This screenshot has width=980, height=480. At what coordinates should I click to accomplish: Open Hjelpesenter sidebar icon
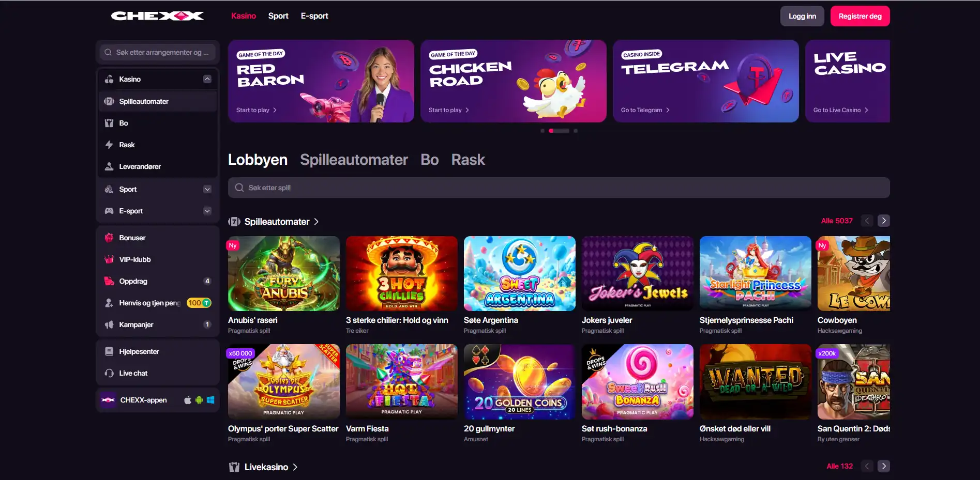click(109, 351)
